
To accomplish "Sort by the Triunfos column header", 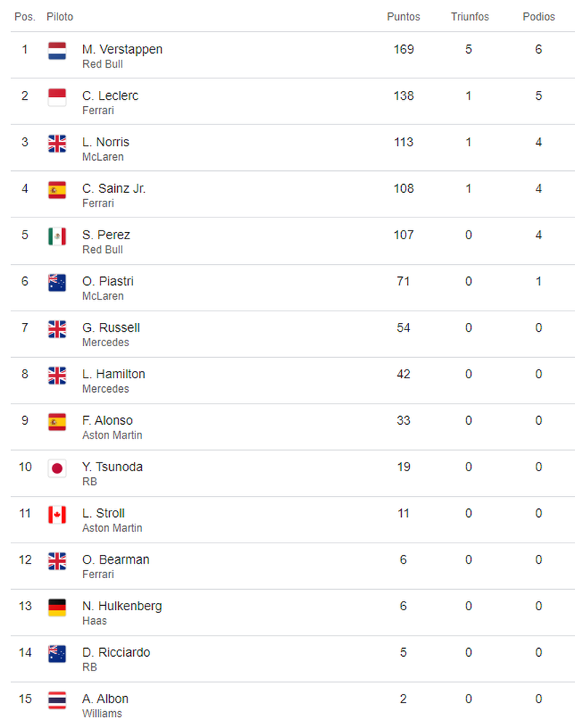I will tap(469, 17).
